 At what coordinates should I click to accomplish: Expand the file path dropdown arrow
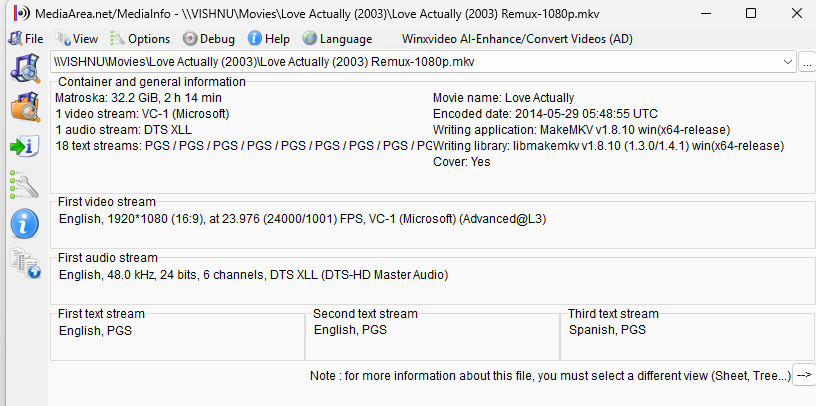point(789,62)
